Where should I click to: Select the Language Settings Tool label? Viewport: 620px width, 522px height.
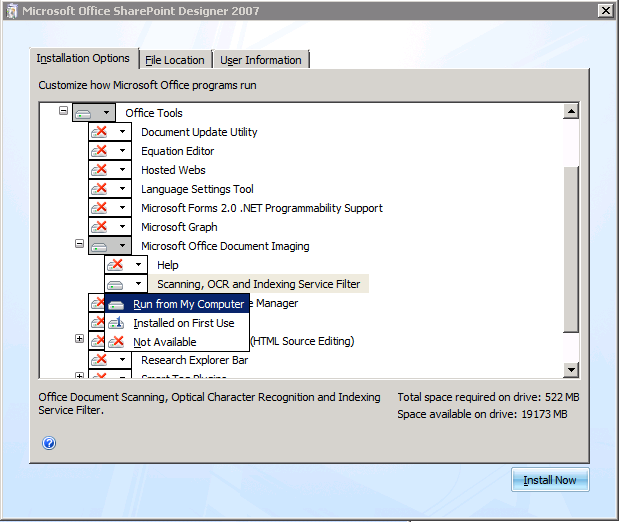[x=197, y=189]
